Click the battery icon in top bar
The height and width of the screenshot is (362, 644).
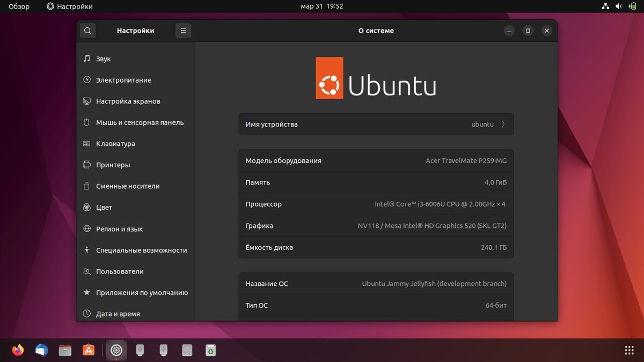[633, 6]
